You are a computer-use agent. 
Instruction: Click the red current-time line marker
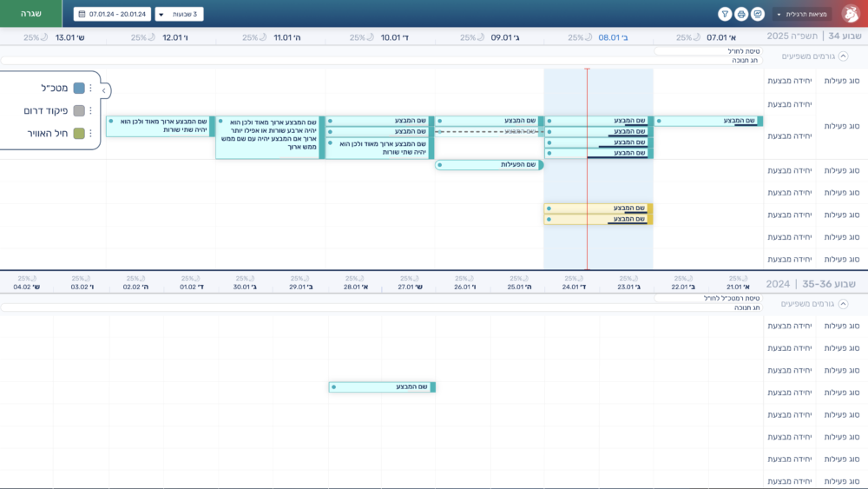588,169
